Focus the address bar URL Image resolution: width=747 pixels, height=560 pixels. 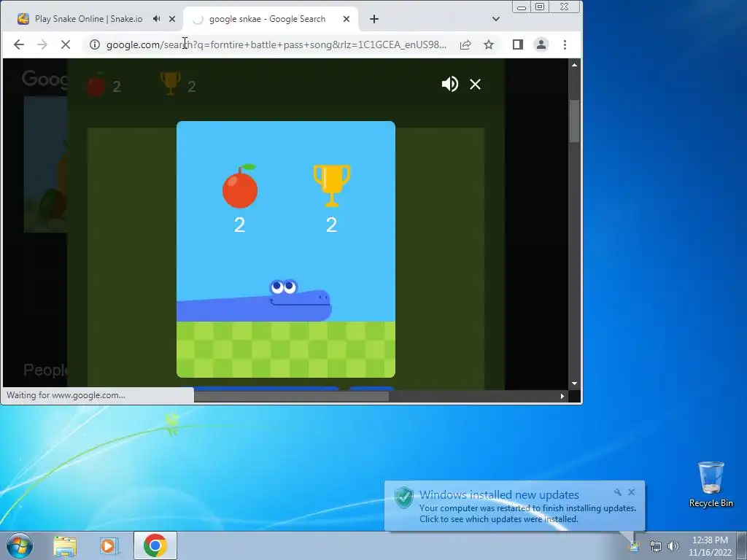click(x=276, y=44)
